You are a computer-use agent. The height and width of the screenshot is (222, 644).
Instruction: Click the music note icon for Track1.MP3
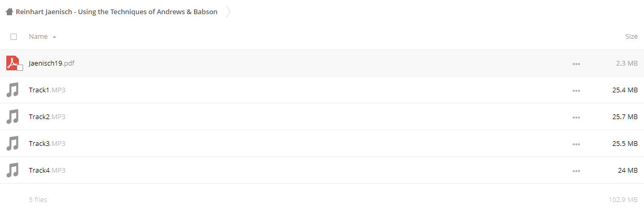point(12,90)
